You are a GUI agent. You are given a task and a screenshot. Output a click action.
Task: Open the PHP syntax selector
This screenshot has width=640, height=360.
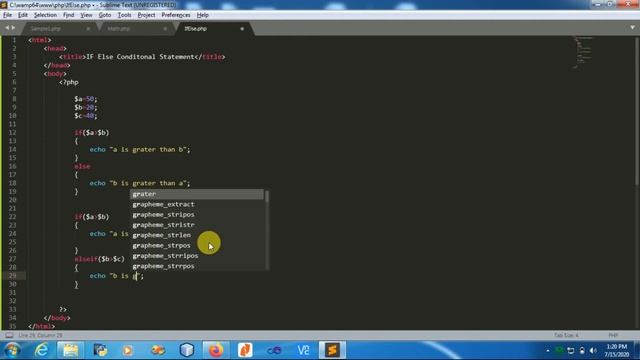[613, 336]
